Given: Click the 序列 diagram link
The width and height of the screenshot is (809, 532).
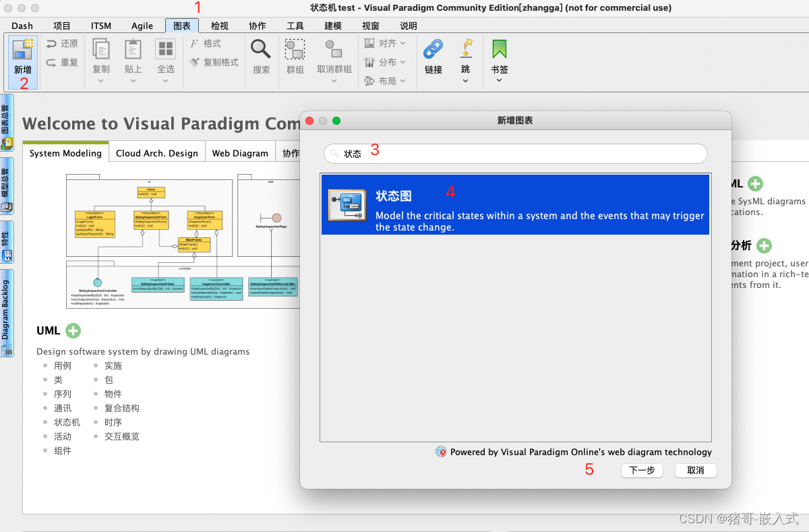Looking at the screenshot, I should pyautogui.click(x=63, y=394).
